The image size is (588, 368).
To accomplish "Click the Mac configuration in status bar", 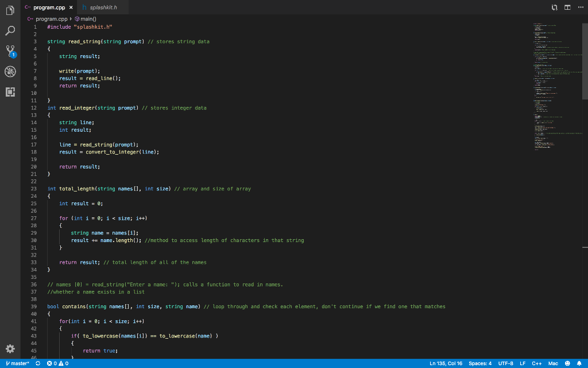I will coord(553,363).
